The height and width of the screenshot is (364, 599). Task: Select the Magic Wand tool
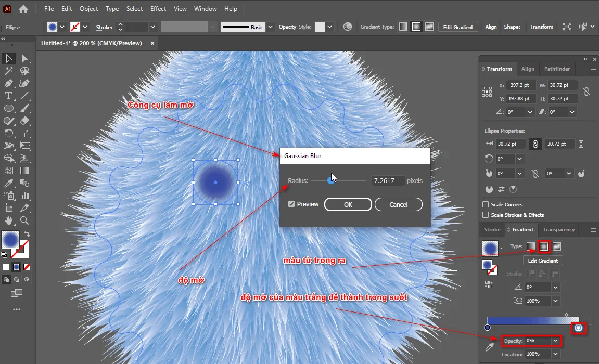point(9,71)
